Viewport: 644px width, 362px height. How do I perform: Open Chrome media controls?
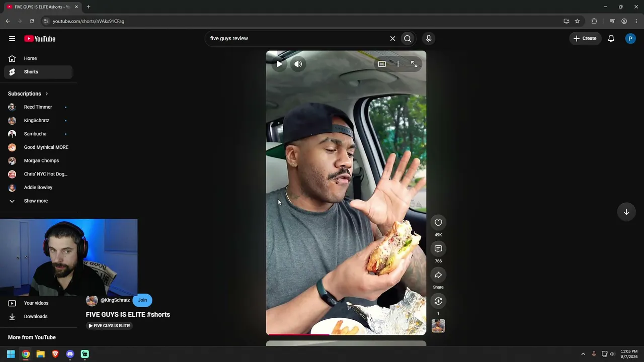[612, 21]
